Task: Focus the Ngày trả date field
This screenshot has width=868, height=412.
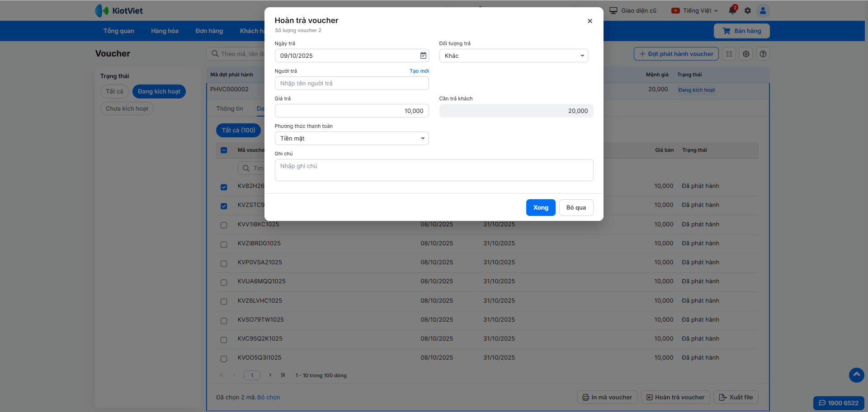Action: pos(352,56)
